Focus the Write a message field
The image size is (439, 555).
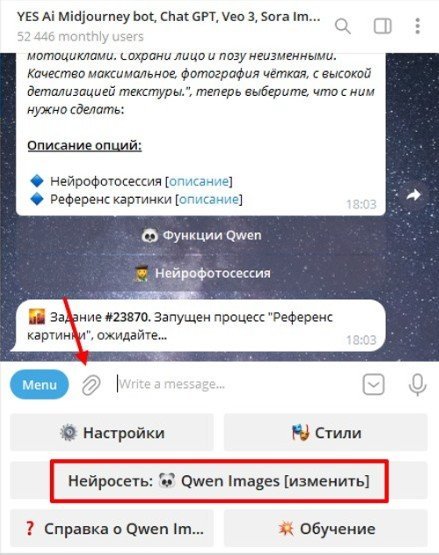coord(235,384)
